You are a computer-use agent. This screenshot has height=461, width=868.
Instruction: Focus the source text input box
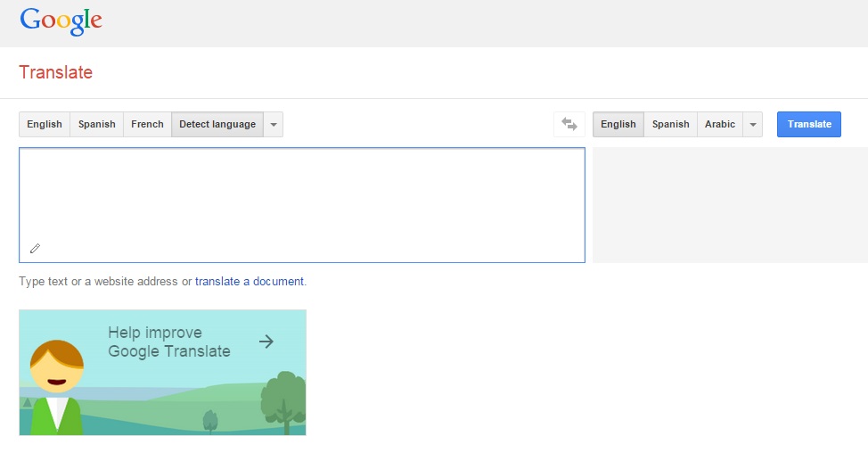coord(301,196)
